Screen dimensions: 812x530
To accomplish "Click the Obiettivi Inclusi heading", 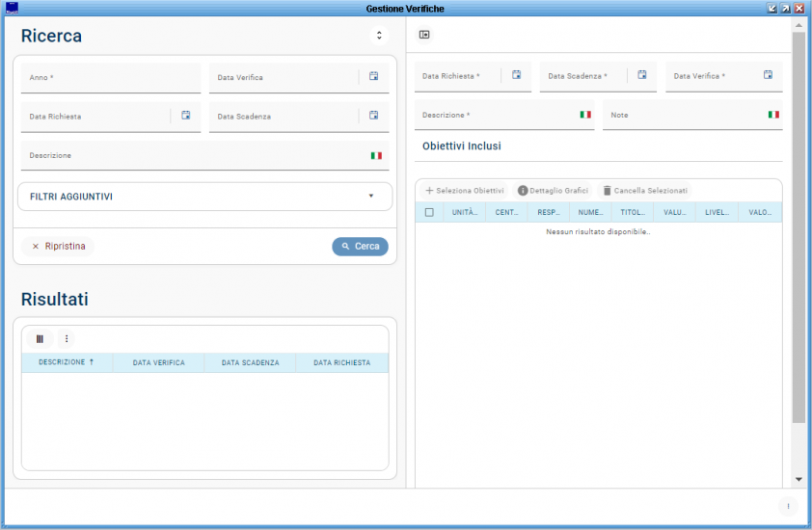I will pyautogui.click(x=461, y=146).
